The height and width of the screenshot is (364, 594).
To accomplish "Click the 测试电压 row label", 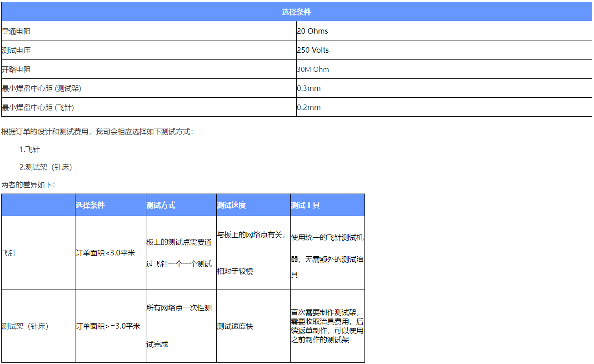I will 17,50.
